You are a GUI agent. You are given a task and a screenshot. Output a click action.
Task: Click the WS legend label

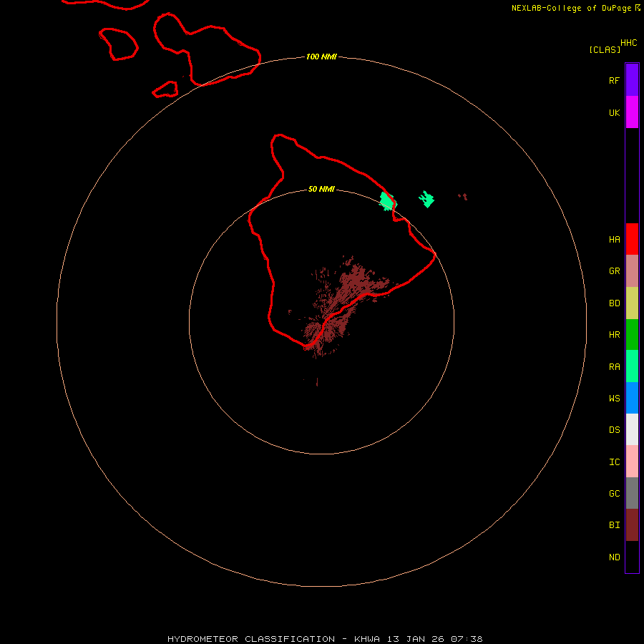[614, 398]
